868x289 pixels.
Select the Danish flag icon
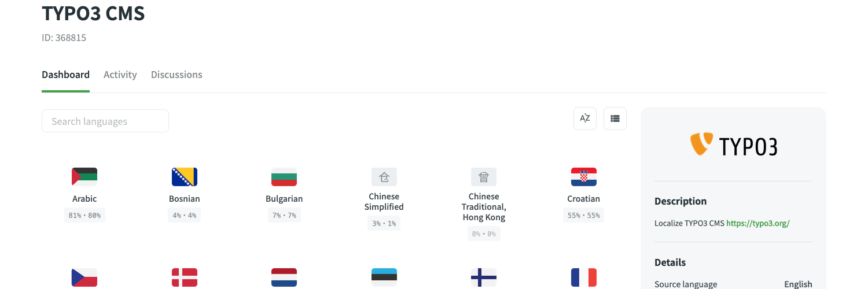pyautogui.click(x=185, y=277)
